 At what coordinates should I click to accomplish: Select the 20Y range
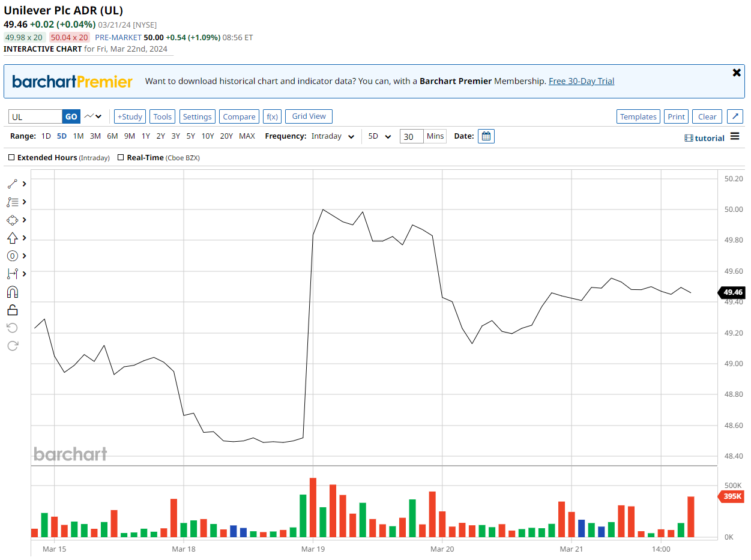tap(226, 136)
